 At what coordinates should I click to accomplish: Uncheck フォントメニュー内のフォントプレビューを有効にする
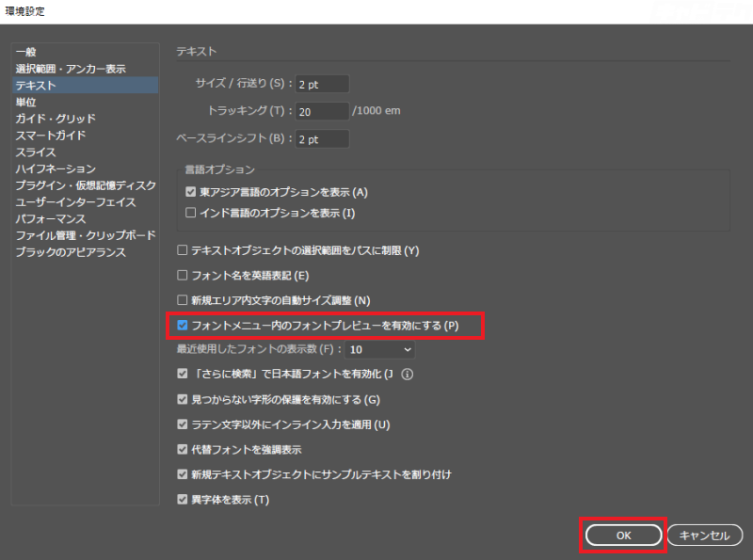183,327
